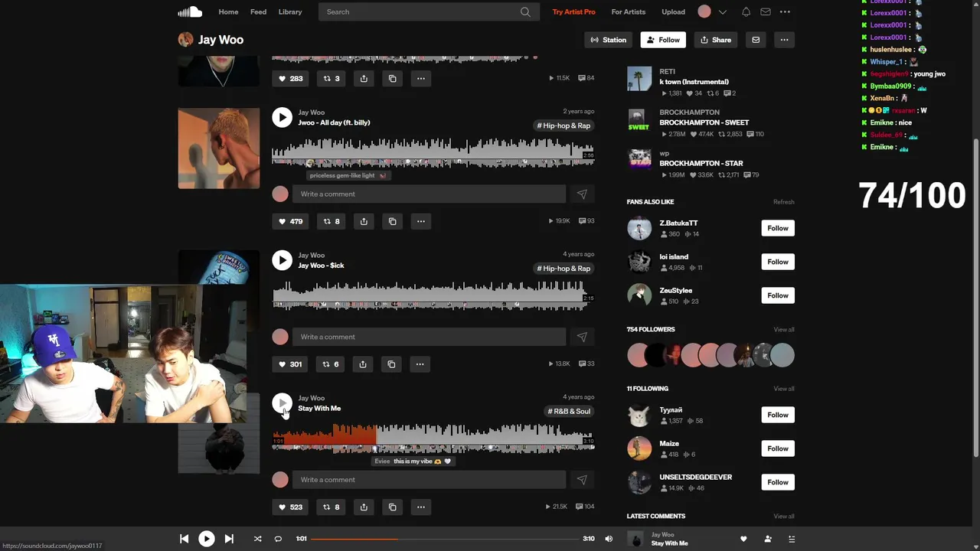The image size is (980, 551).
Task: Copy link for the $ick track
Action: pos(391,364)
